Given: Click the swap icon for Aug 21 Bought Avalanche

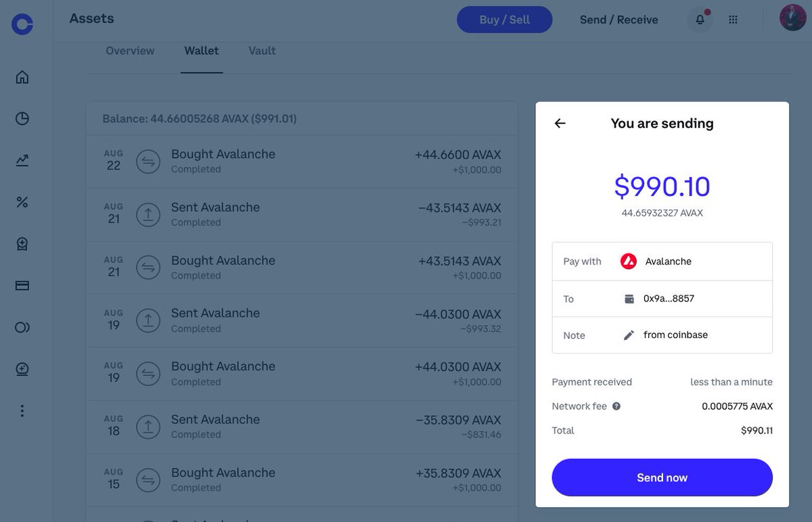Looking at the screenshot, I should 148,267.
